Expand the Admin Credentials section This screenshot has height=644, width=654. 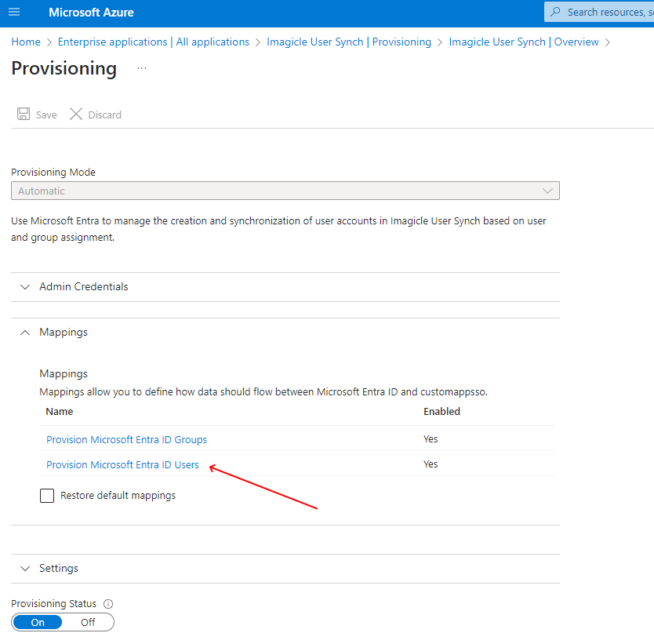pyautogui.click(x=83, y=287)
